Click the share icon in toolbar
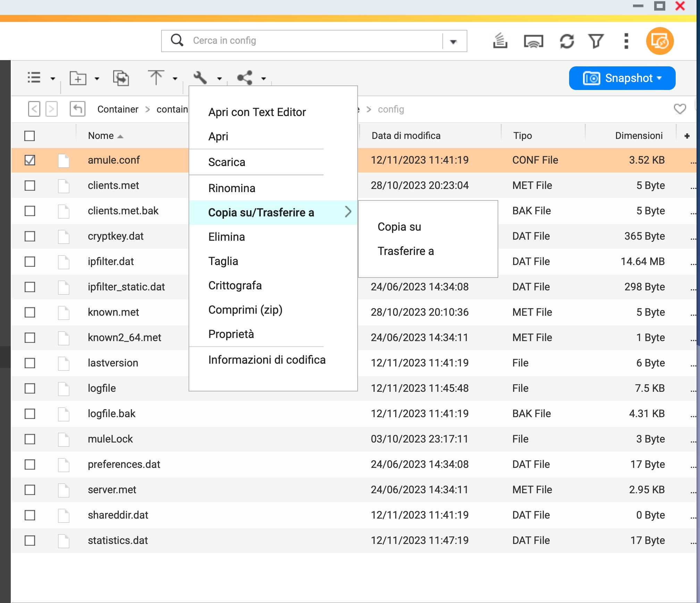 pyautogui.click(x=245, y=78)
